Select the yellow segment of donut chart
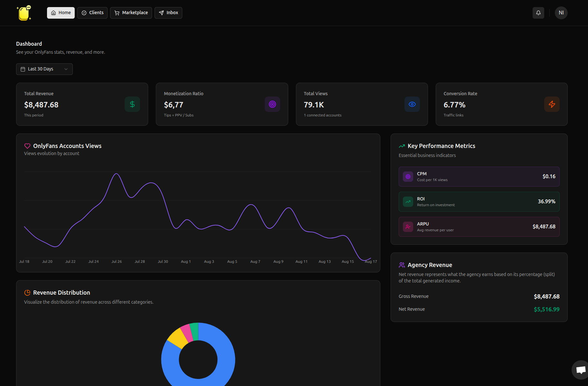 click(x=177, y=338)
